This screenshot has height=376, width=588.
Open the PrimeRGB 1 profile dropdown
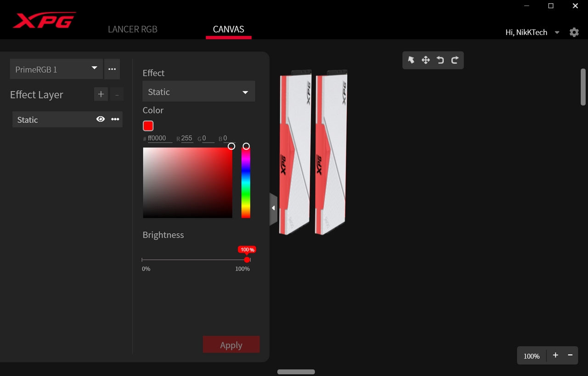click(x=56, y=69)
